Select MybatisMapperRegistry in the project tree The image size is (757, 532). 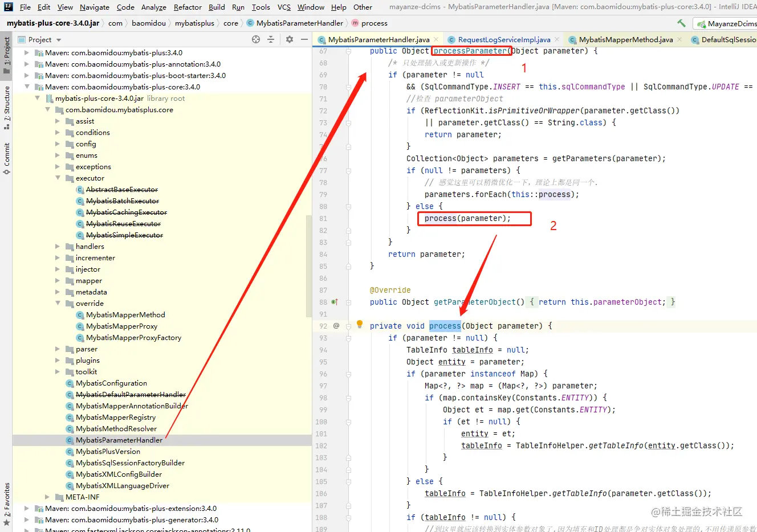pyautogui.click(x=116, y=418)
